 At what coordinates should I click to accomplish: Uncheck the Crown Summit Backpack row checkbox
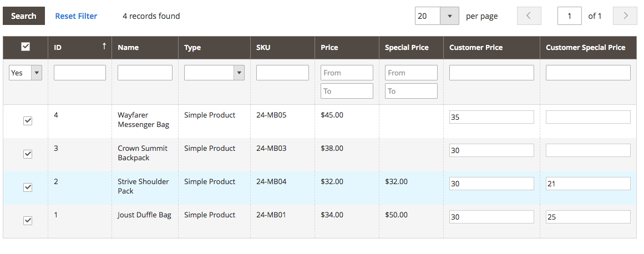coord(28,154)
